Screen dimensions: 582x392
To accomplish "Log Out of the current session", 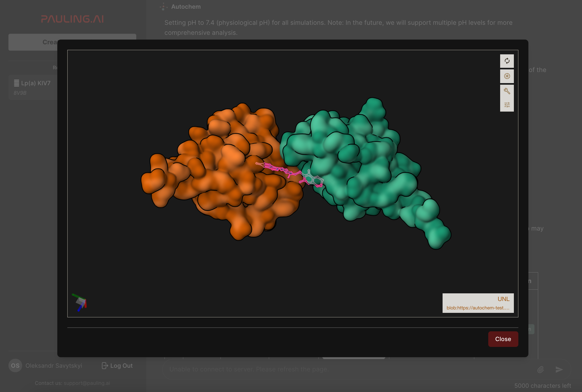I will [x=117, y=366].
